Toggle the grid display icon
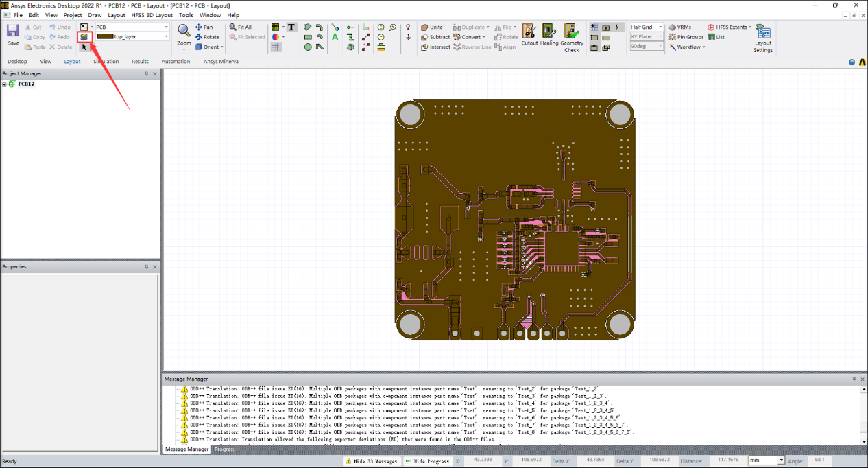Viewport: 868px width, 468px height. (276, 47)
